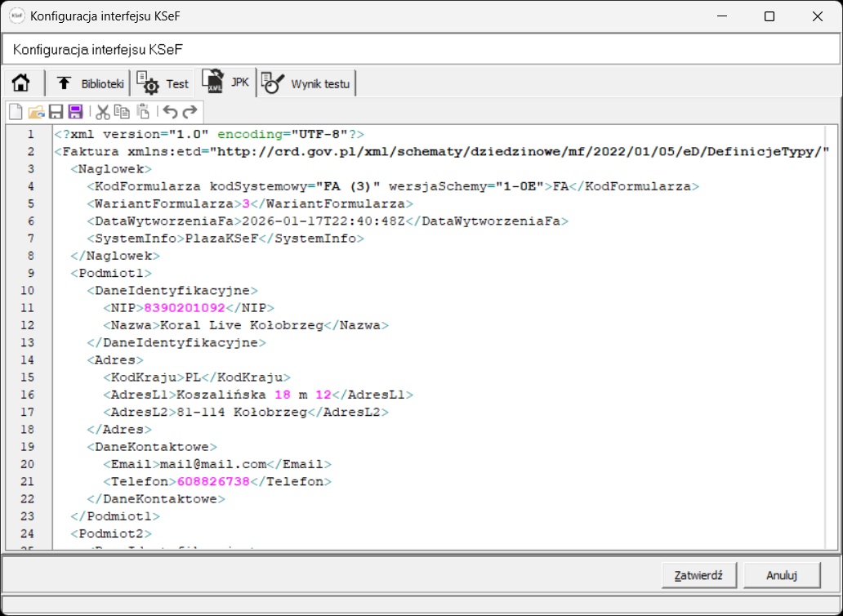Switch to the Test tab
This screenshot has height=616, width=843.
[163, 84]
